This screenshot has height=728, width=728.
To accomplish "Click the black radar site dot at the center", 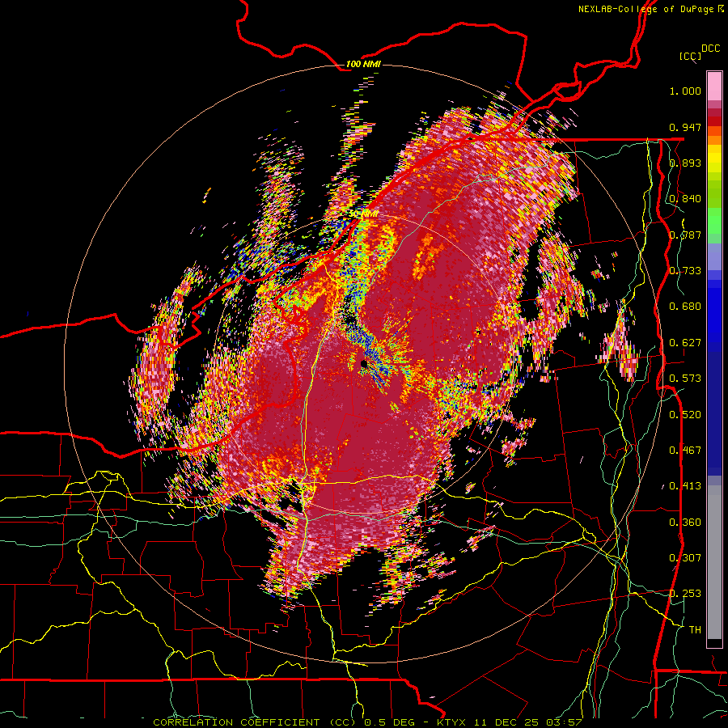I will pos(363,363).
